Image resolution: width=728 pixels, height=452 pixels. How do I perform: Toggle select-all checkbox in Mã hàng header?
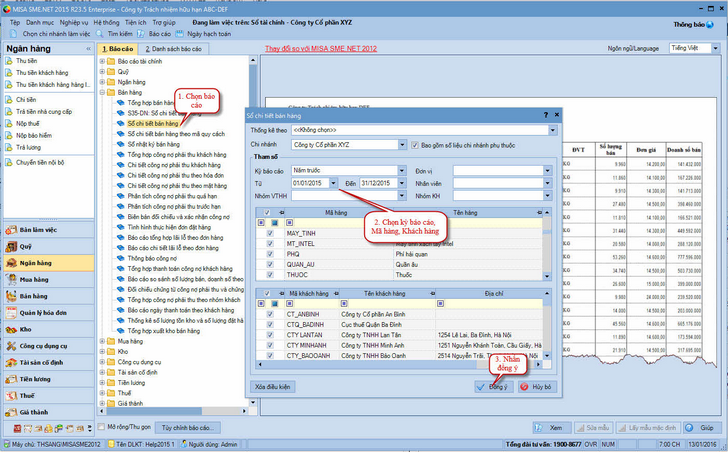point(267,213)
